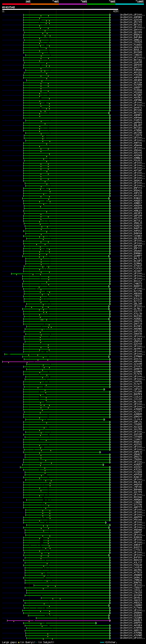Select the UniRef100_P05386 label
The height and width of the screenshot is (644, 146).
(131, 75)
